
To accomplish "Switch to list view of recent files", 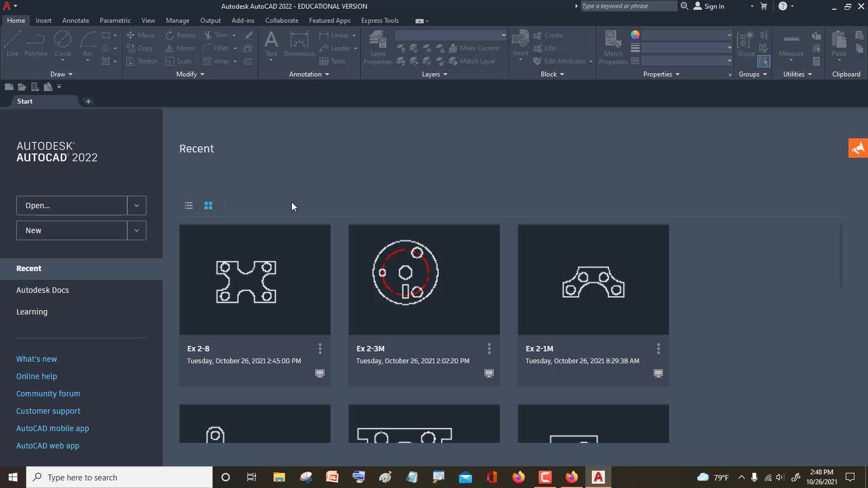I will click(x=189, y=206).
